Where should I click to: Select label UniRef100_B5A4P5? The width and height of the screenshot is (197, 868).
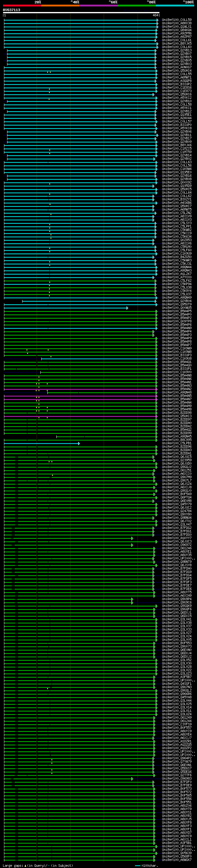click(x=177, y=311)
